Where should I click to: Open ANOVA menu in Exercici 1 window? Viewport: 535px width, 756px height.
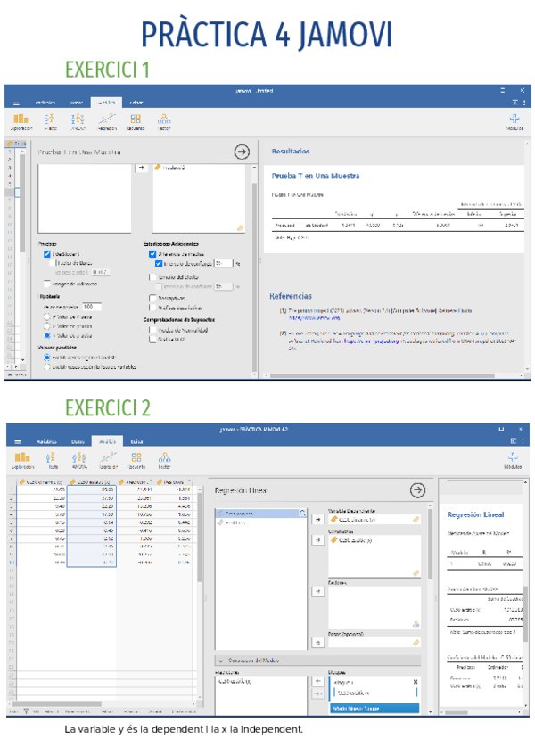pyautogui.click(x=78, y=122)
